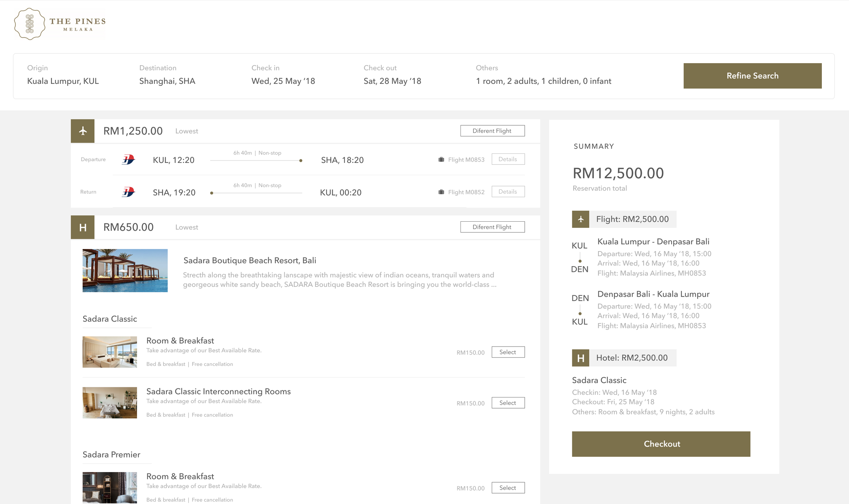Click the airplane icon beside RM1,250.00
Viewport: 849px width, 504px height.
[x=83, y=131]
